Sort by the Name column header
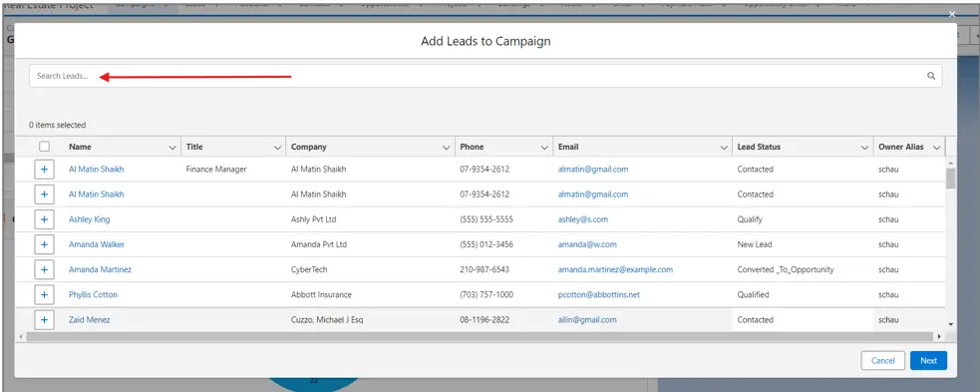This screenshot has height=392, width=980. pyautogui.click(x=80, y=147)
